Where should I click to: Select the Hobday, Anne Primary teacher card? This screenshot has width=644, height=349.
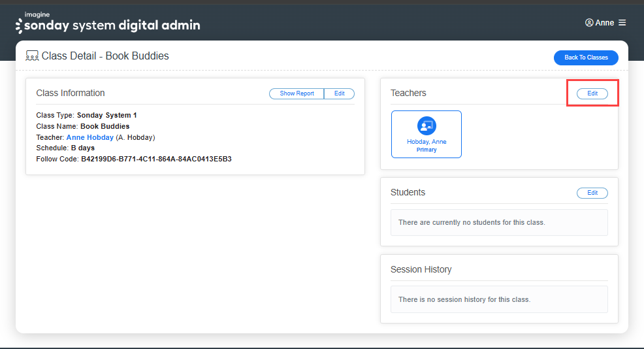pyautogui.click(x=427, y=134)
